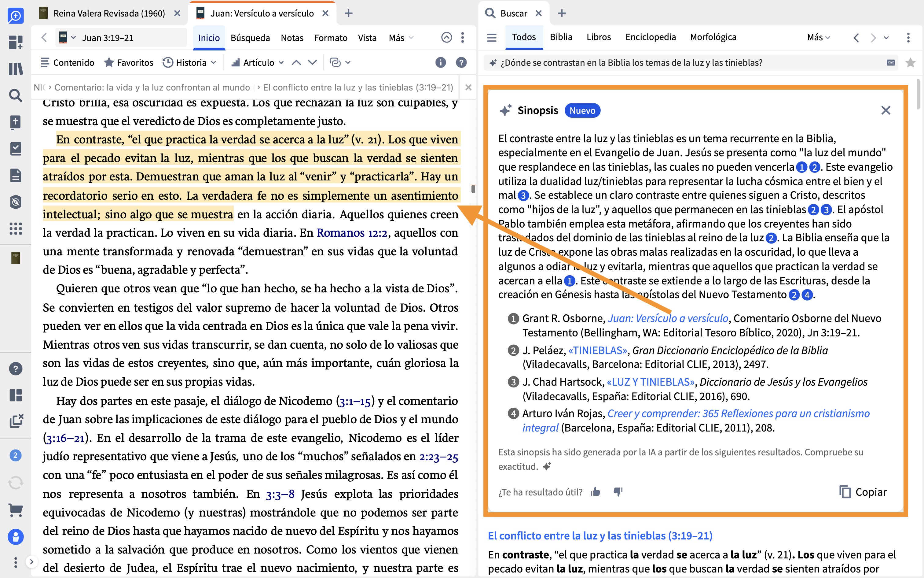
Task: Open notifications badge showing 2
Action: click(16, 455)
